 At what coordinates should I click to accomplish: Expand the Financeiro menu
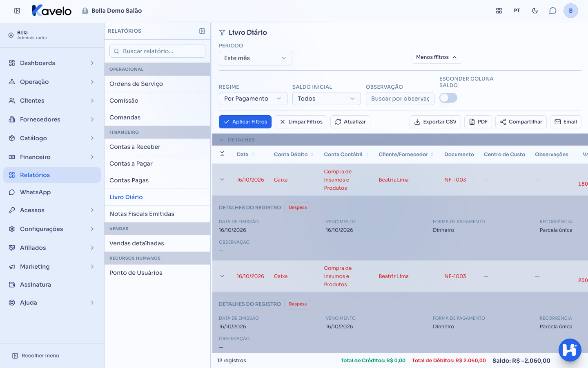52,157
